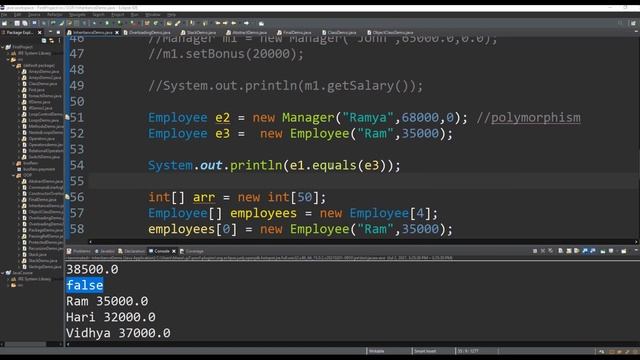The width and height of the screenshot is (640, 360).
Task: Toggle Word Wrap in Console toolbar
Action: 576,251
